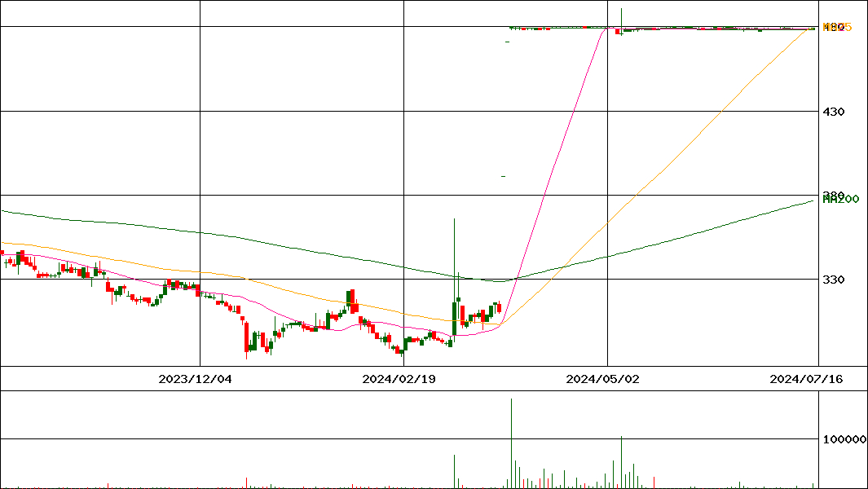Select the 330 price axis label
868x489 pixels.
pos(834,280)
